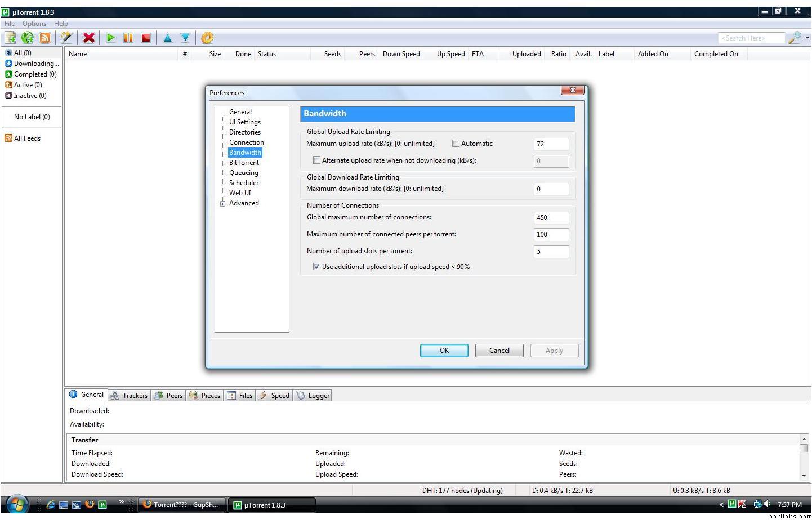The height and width of the screenshot is (520, 812).
Task: Check Alternate upload rate when not downloading
Action: tap(316, 160)
